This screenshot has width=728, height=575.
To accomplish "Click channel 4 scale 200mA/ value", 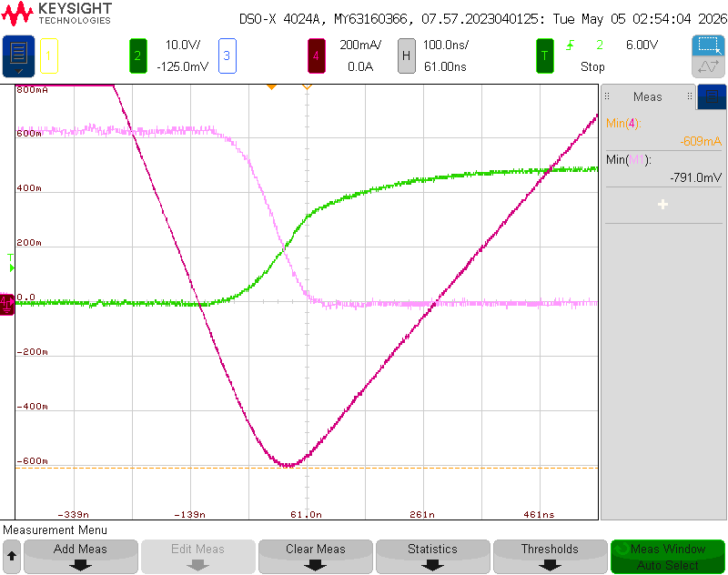I will [360, 45].
